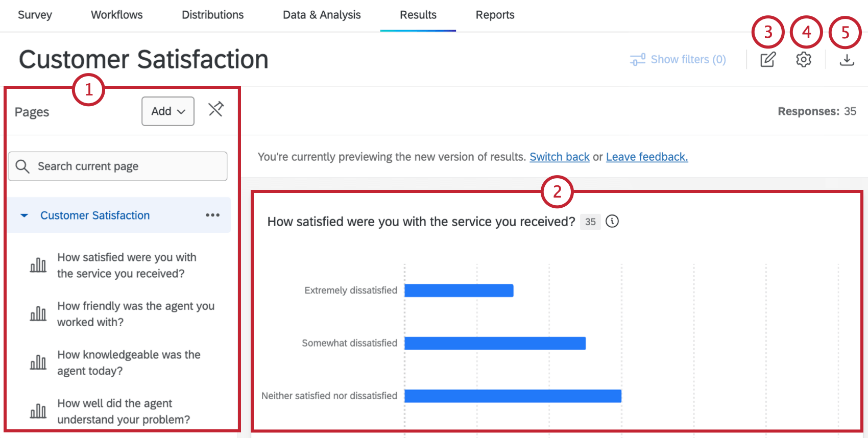Show filters (0) toggle
The height and width of the screenshot is (438, 868).
point(678,60)
